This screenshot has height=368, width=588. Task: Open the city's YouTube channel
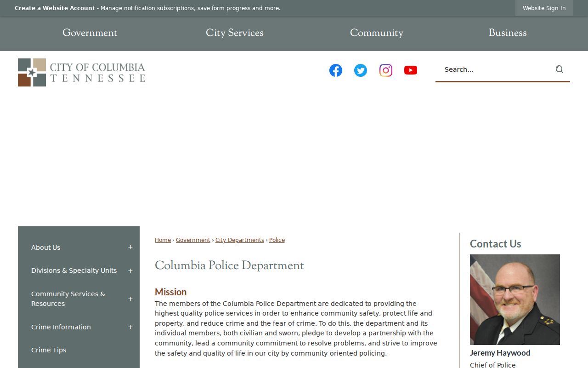411,70
